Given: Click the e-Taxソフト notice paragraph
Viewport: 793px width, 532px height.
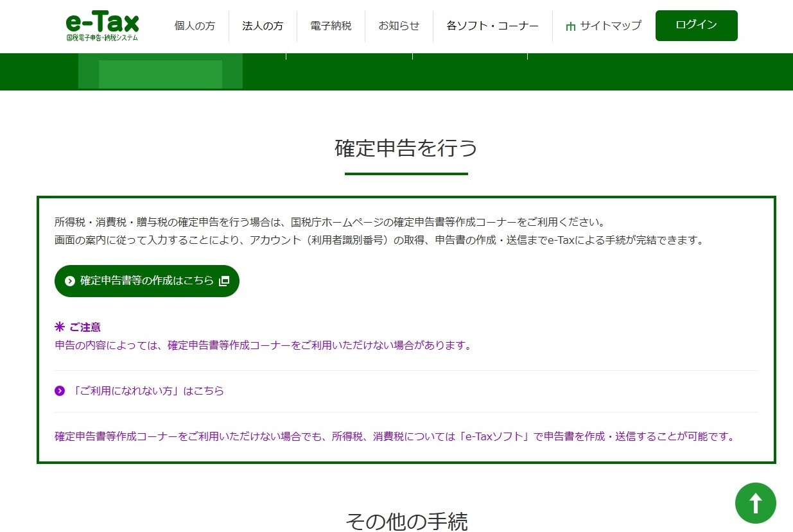Looking at the screenshot, I should pyautogui.click(x=395, y=437).
